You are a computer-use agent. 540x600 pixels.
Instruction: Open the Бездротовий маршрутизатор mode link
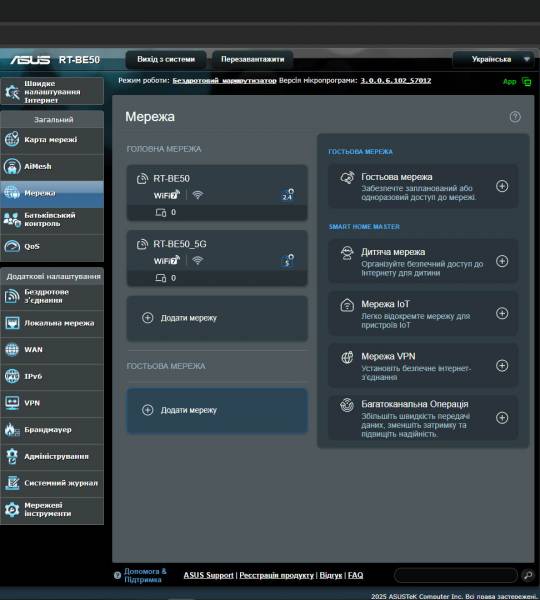[x=224, y=81]
